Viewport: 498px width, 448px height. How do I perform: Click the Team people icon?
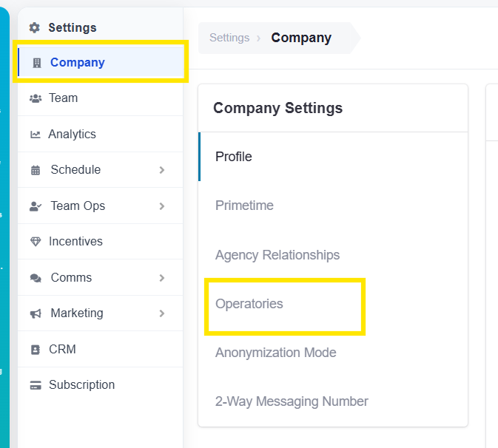36,98
